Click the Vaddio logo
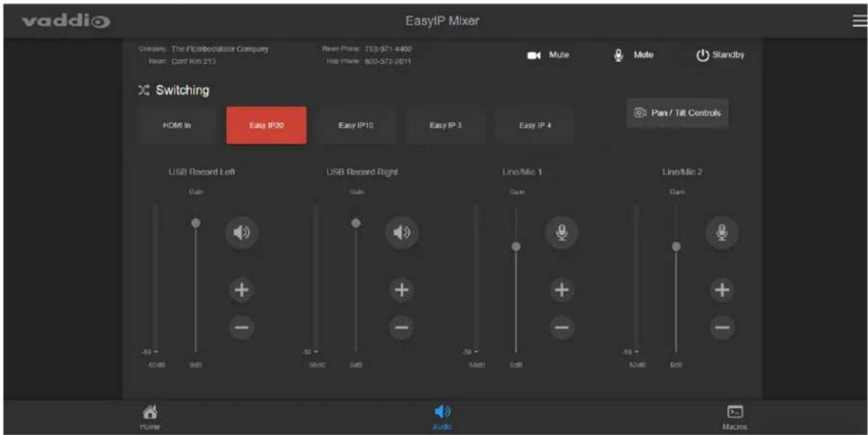The width and height of the screenshot is (868, 435). tap(66, 22)
